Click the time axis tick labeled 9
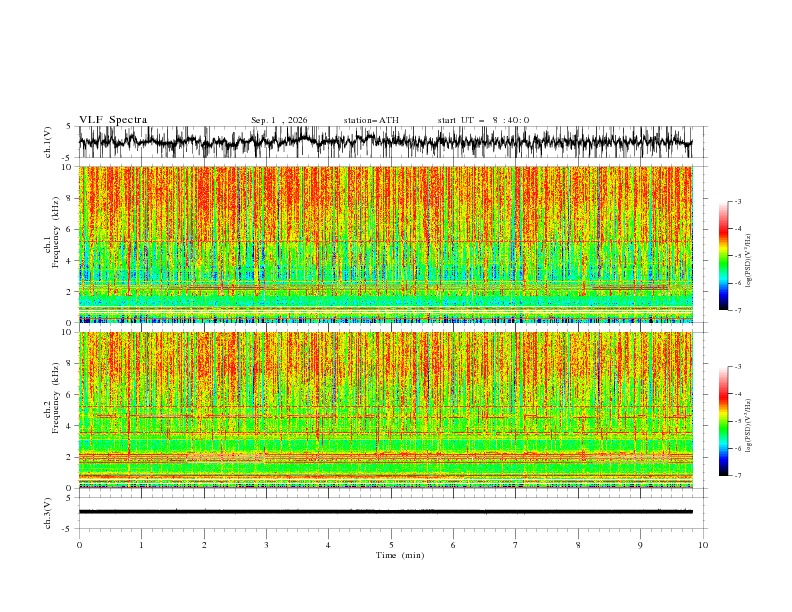The width and height of the screenshot is (792, 612). pyautogui.click(x=640, y=545)
